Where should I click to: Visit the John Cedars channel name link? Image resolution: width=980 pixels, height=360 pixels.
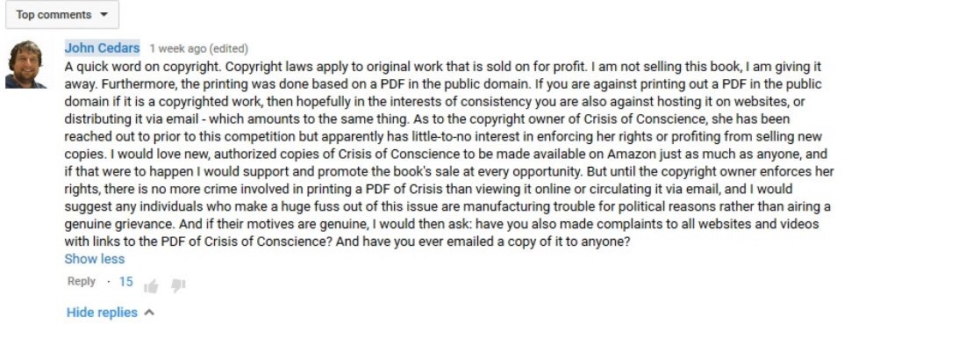102,48
